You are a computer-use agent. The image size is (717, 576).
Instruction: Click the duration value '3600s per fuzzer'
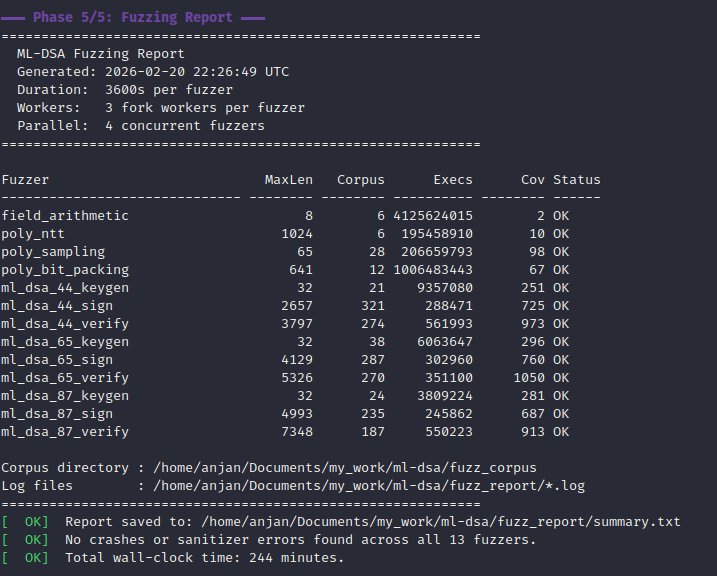pyautogui.click(x=169, y=90)
